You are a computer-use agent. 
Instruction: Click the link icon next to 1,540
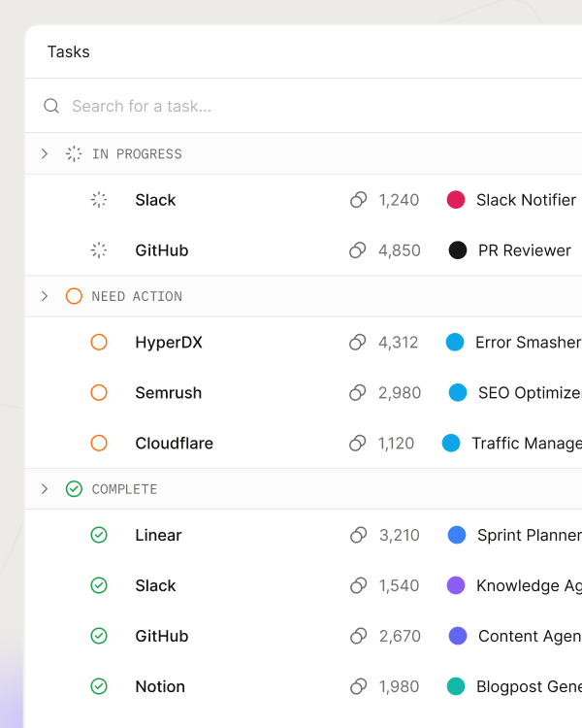pos(359,585)
